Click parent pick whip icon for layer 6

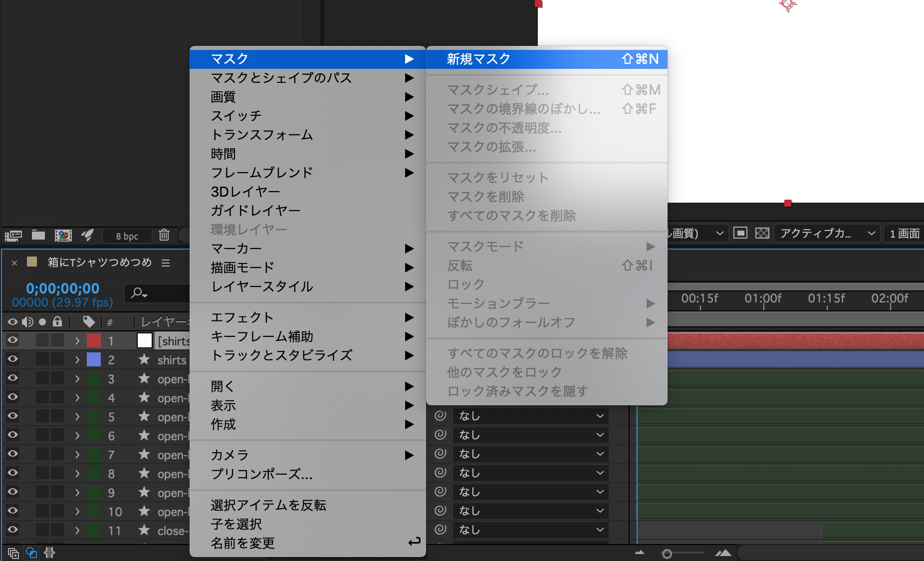[440, 434]
